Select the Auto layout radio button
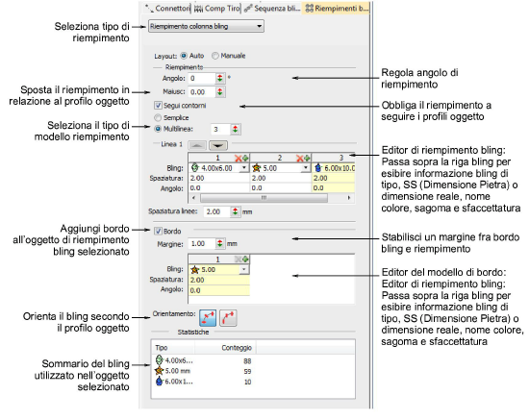This screenshot has width=529, height=420. tap(184, 56)
